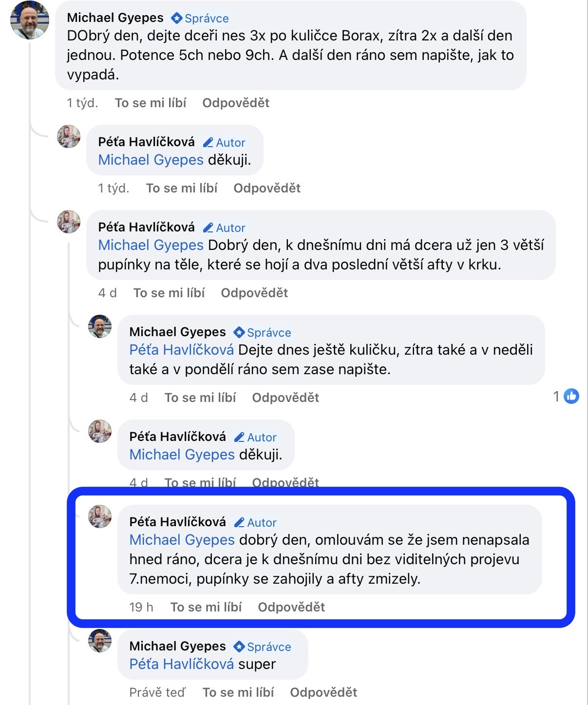Click the '1 týd.' timestamp under the Borax comment

82,103
